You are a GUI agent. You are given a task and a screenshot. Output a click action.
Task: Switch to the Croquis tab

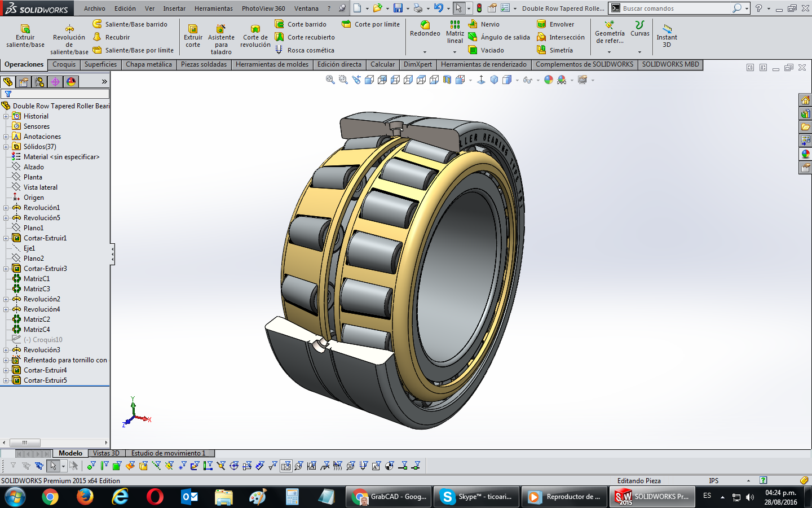64,64
